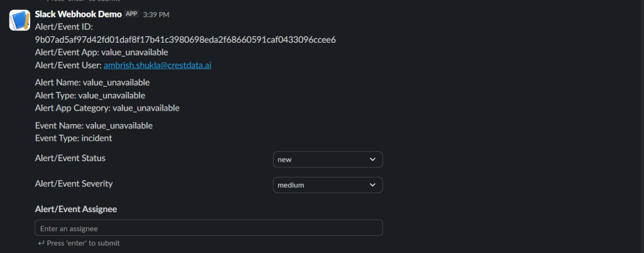644x253 pixels.
Task: Open the ambrish.shukla@crestdata.ai email link
Action: 157,65
